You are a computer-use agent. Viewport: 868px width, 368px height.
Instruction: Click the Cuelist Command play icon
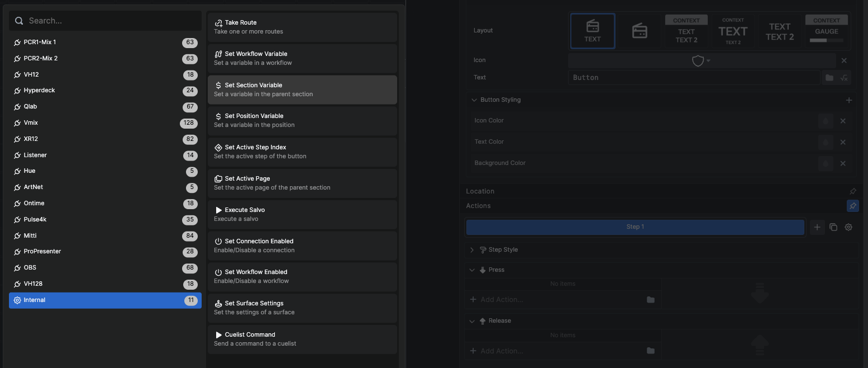click(x=218, y=335)
